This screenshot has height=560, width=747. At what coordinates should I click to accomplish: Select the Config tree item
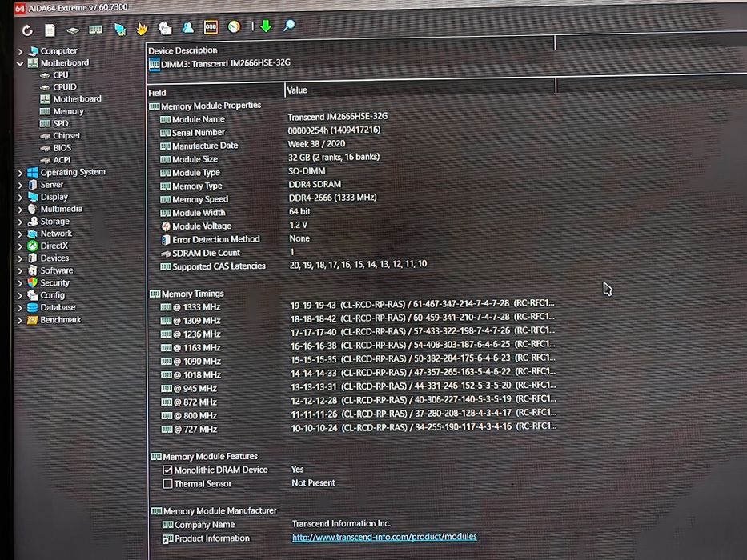pyautogui.click(x=46, y=295)
